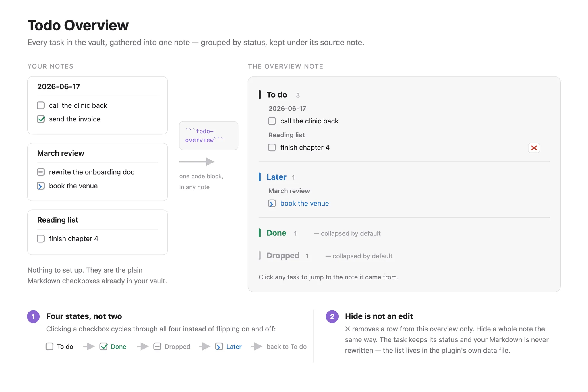Check 'call the clinic back' in overview To do section
This screenshot has height=392, width=588.
[272, 121]
